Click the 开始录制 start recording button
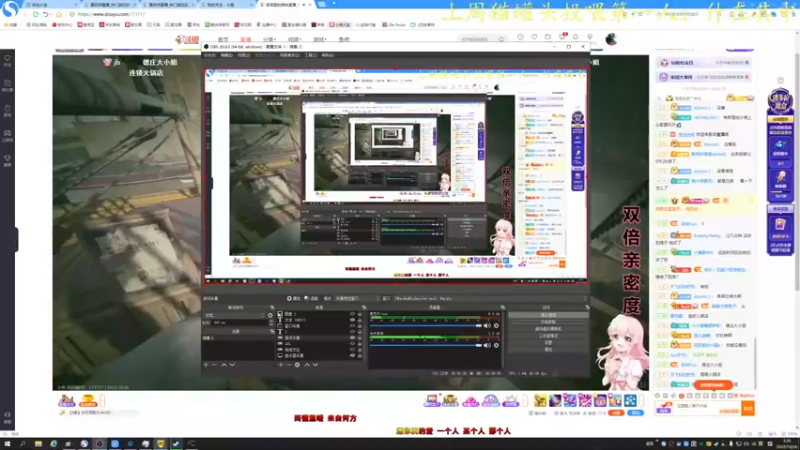This screenshot has width=800, height=450. point(548,322)
